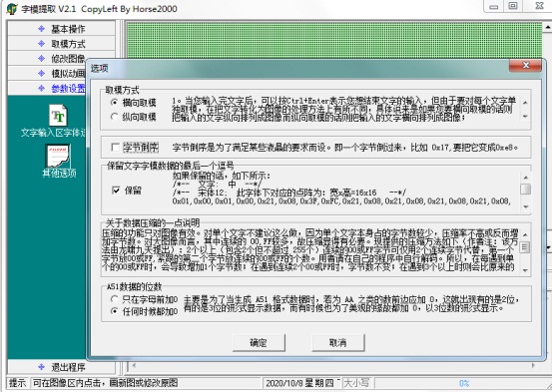Click the diamond icon beside 参数设置
Viewport: 552px width, 392px height.
pos(41,88)
